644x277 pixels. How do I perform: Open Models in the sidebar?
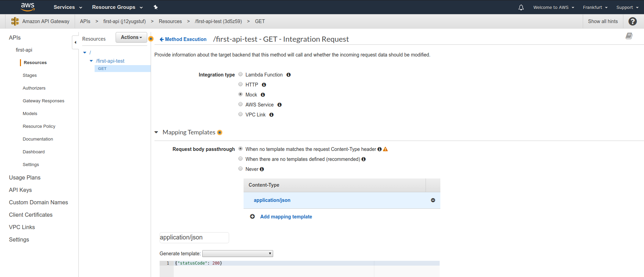(30, 114)
